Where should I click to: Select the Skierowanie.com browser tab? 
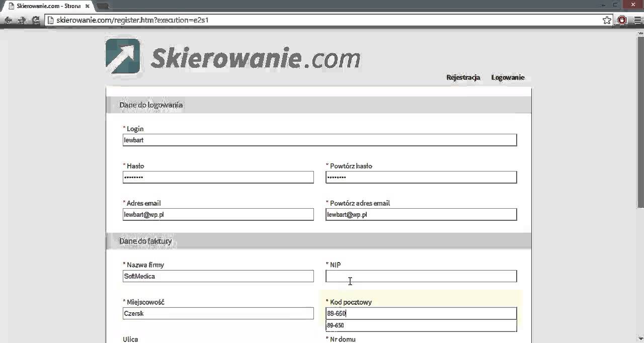pyautogui.click(x=48, y=6)
